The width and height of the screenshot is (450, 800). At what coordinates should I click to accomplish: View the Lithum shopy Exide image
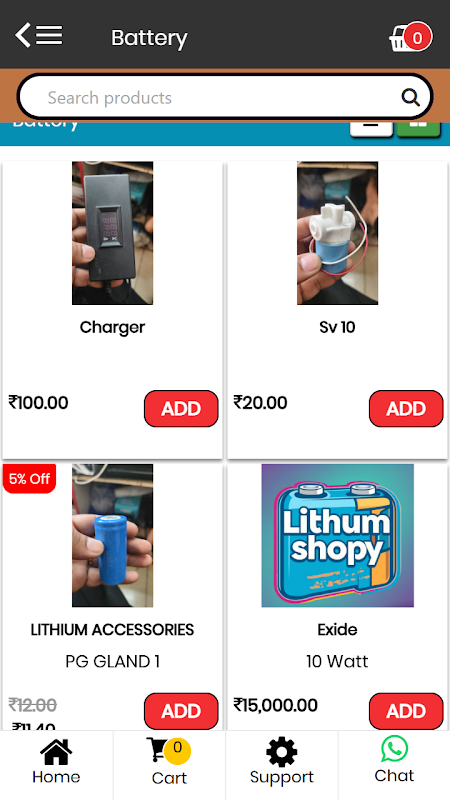(x=337, y=535)
